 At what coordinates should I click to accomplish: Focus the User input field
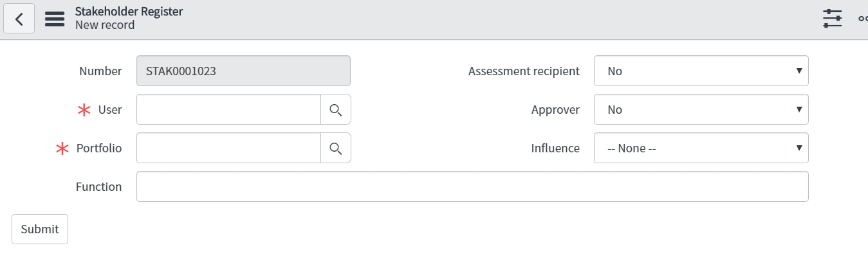pos(228,110)
